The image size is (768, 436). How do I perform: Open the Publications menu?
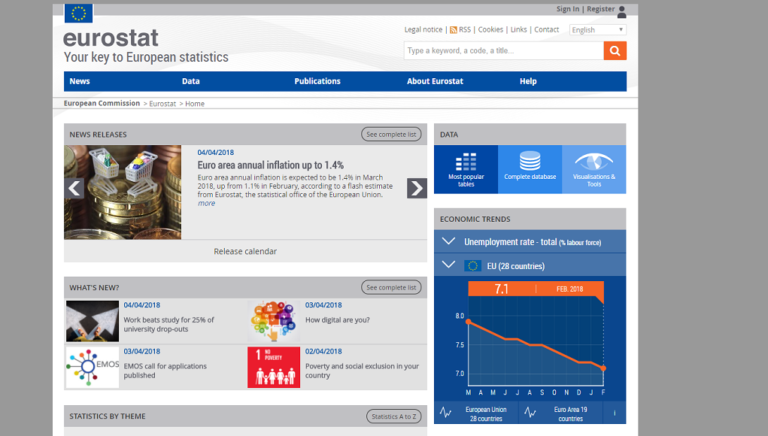317,81
